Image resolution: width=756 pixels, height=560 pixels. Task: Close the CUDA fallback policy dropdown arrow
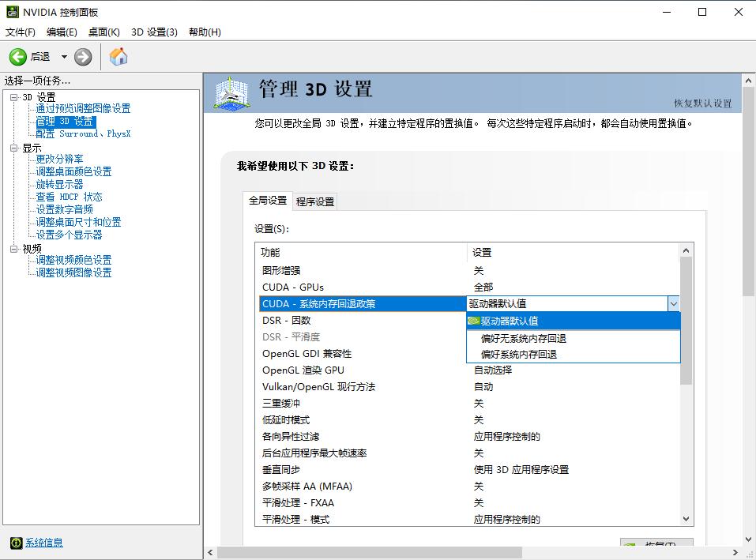(674, 303)
